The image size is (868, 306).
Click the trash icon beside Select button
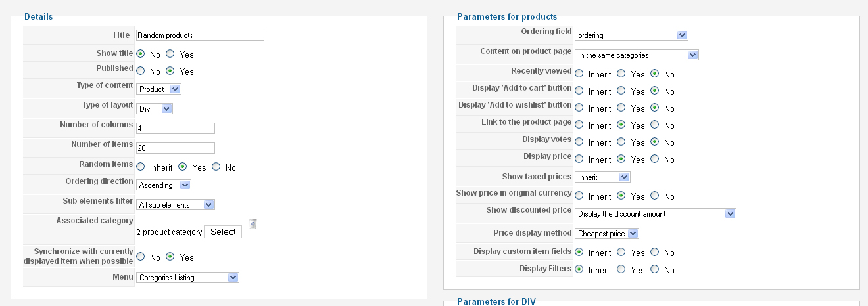pyautogui.click(x=253, y=224)
